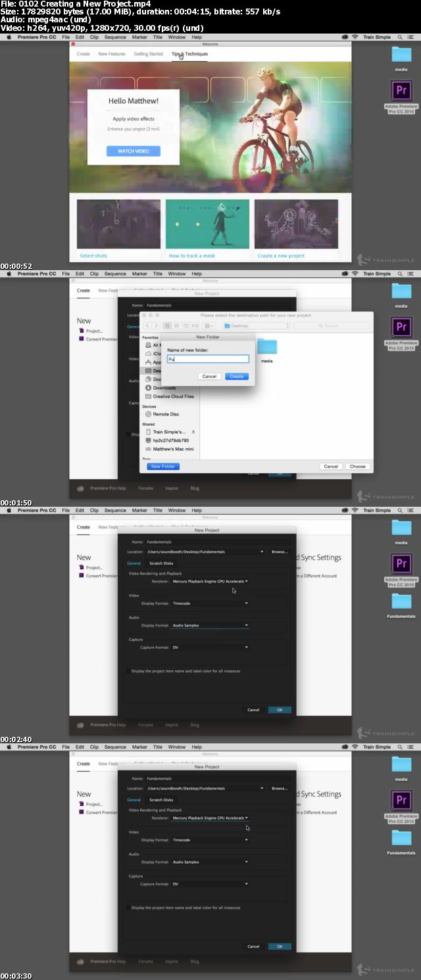Enable 'Display the project item name' checkbox, 00:02:40 frame
Screen dimensions: 421x980
click(x=128, y=671)
